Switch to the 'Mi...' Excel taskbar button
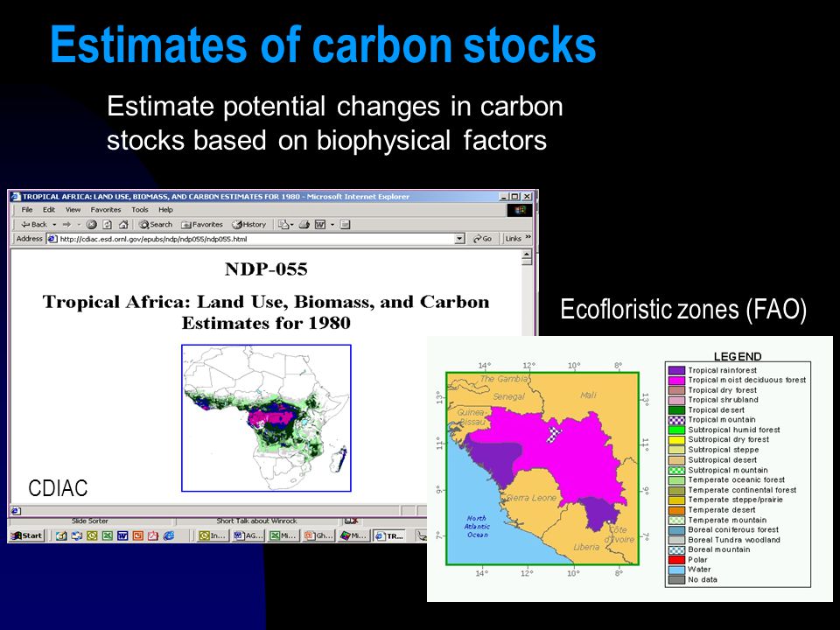Viewport: 840px width, 630px height. pyautogui.click(x=283, y=535)
